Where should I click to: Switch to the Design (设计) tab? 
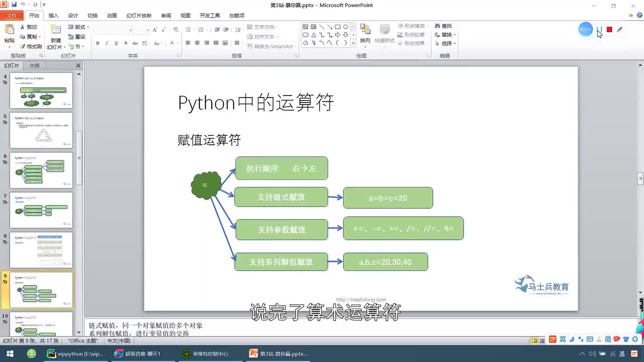[x=73, y=16]
